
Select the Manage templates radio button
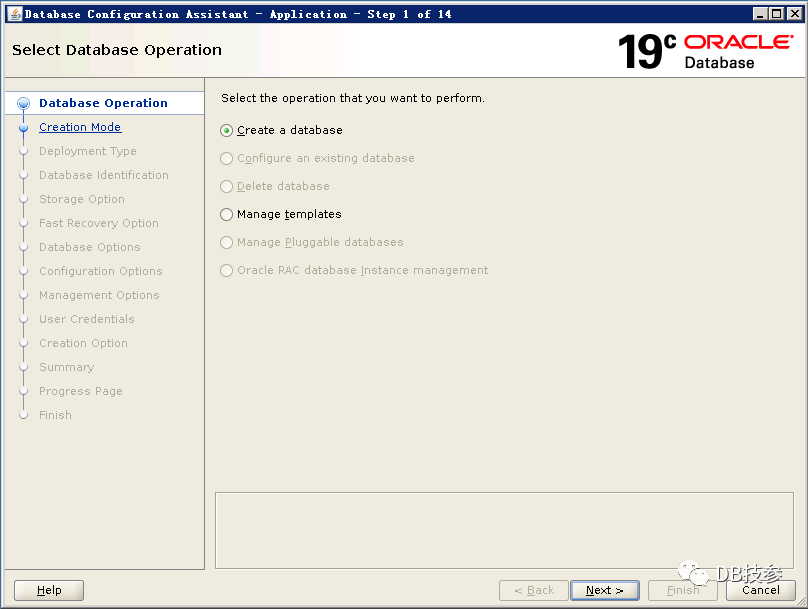(x=227, y=215)
